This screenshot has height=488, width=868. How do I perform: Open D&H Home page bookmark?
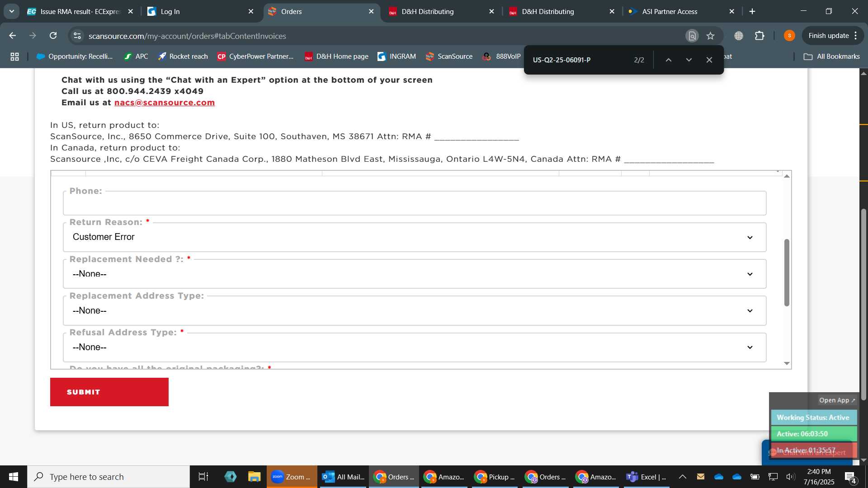click(x=337, y=56)
